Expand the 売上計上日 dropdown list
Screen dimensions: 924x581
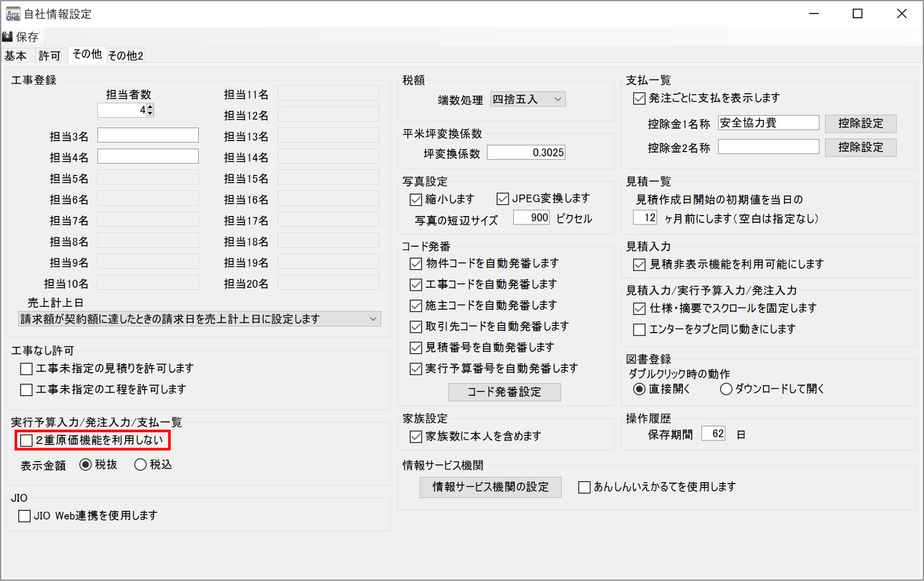(373, 319)
